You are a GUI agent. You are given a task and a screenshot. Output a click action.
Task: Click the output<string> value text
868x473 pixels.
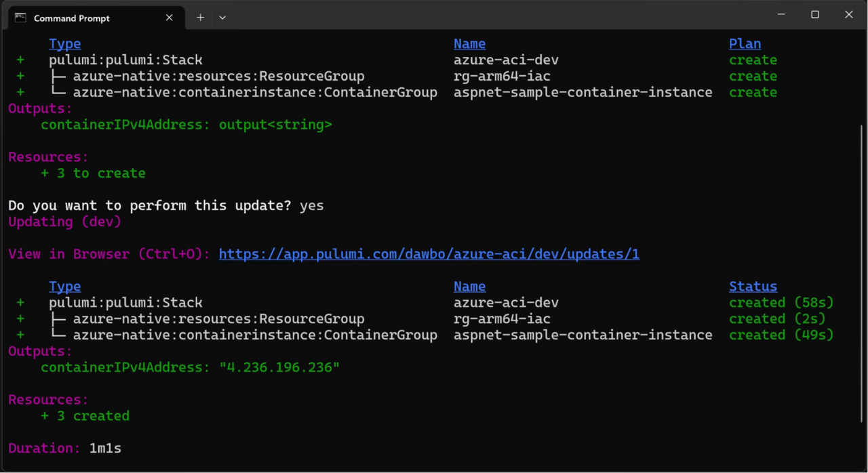(275, 125)
